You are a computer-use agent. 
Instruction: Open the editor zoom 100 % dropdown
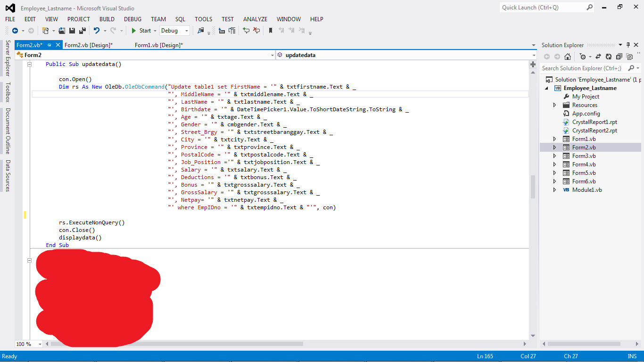tap(40, 344)
